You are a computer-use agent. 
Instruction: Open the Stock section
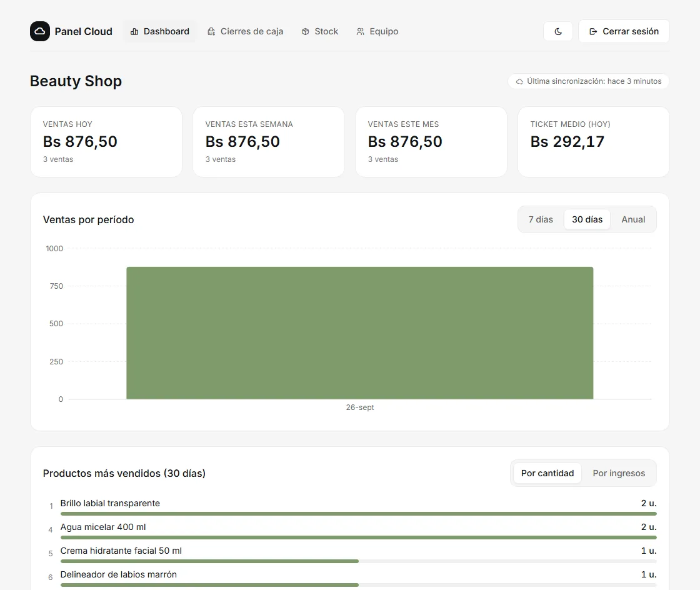click(319, 31)
